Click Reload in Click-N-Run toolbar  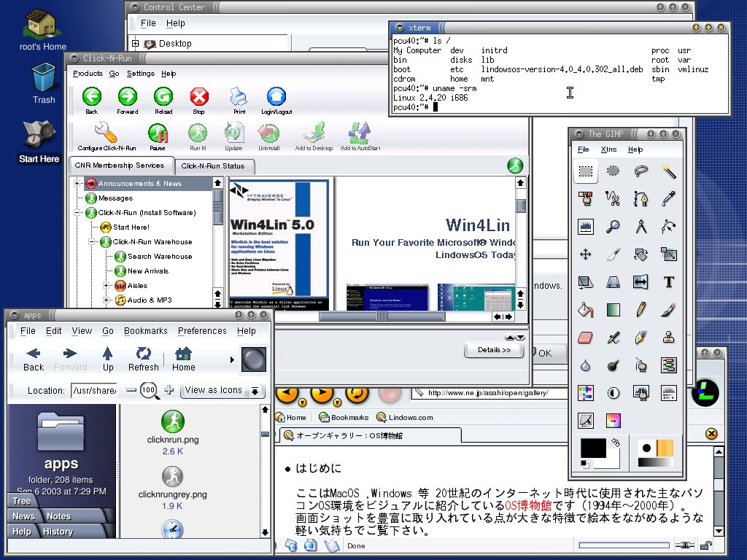click(163, 101)
